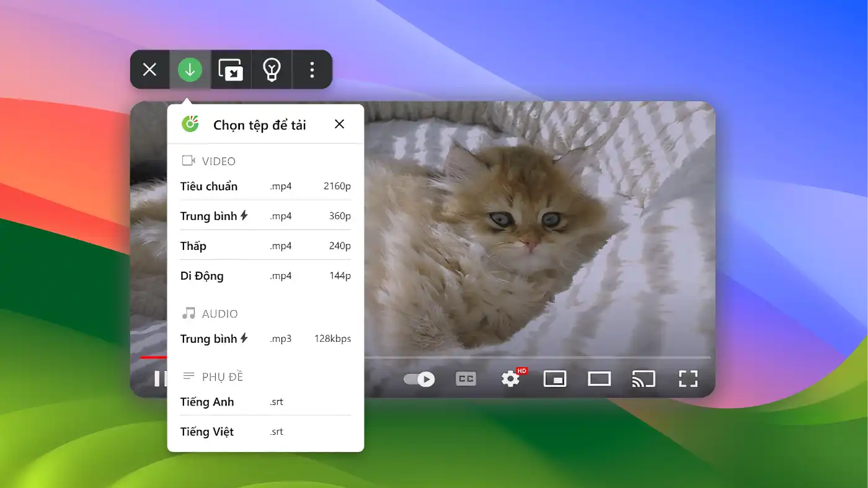868x488 pixels.
Task: Open picture-in-picture pop-out from floating toolbar
Action: point(231,69)
